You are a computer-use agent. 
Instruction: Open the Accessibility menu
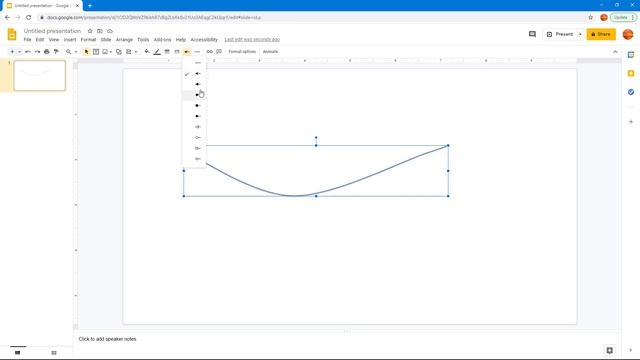tap(204, 40)
